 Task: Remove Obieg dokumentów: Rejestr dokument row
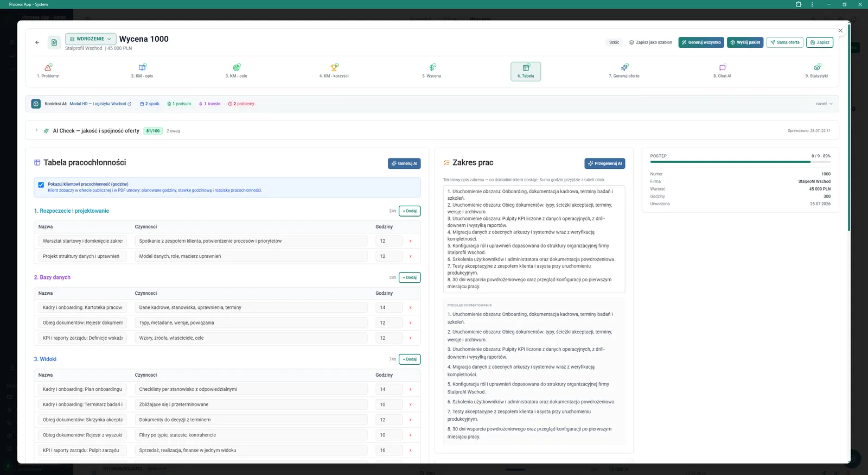click(x=410, y=322)
